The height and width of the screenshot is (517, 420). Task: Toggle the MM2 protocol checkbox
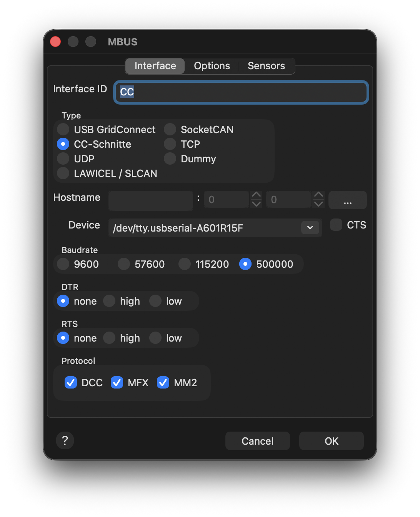[163, 383]
